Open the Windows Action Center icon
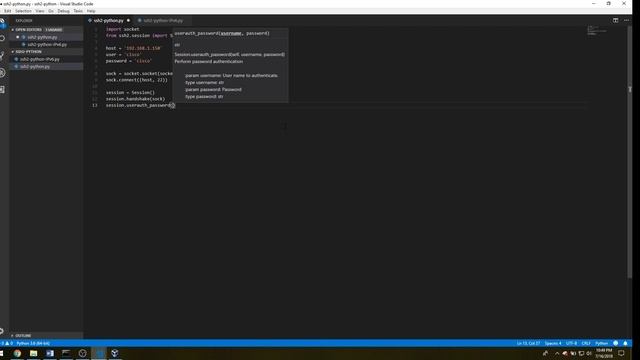 pos(621,353)
